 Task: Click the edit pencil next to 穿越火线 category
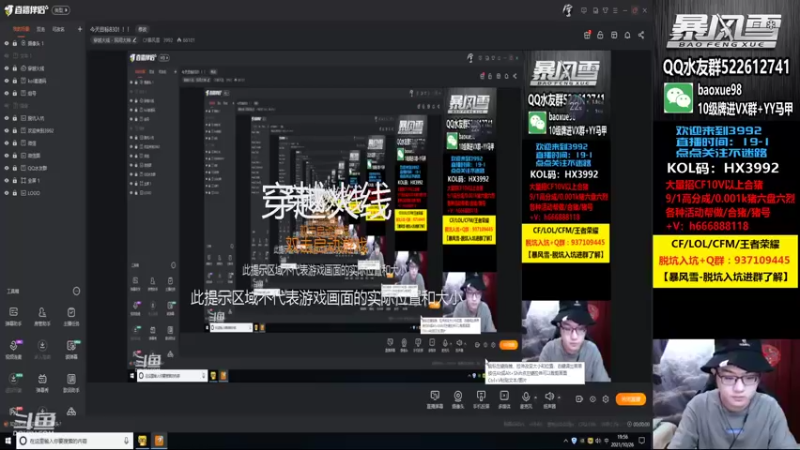click(x=135, y=40)
